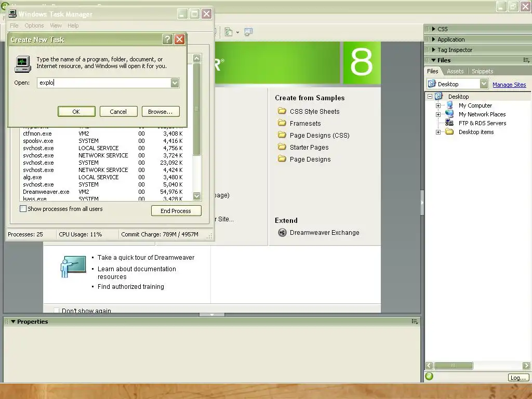Open the dropdown arrow of the Open field
The width and height of the screenshot is (532, 399).
point(175,83)
